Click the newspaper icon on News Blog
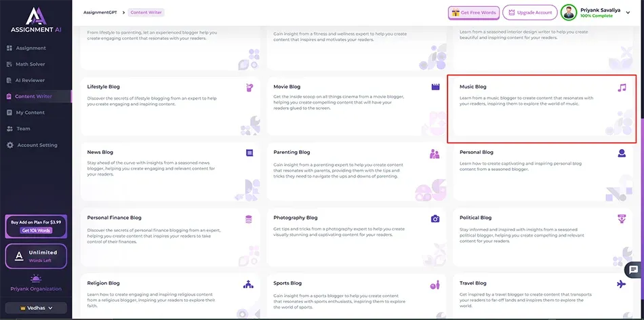This screenshot has width=644, height=320. (249, 153)
